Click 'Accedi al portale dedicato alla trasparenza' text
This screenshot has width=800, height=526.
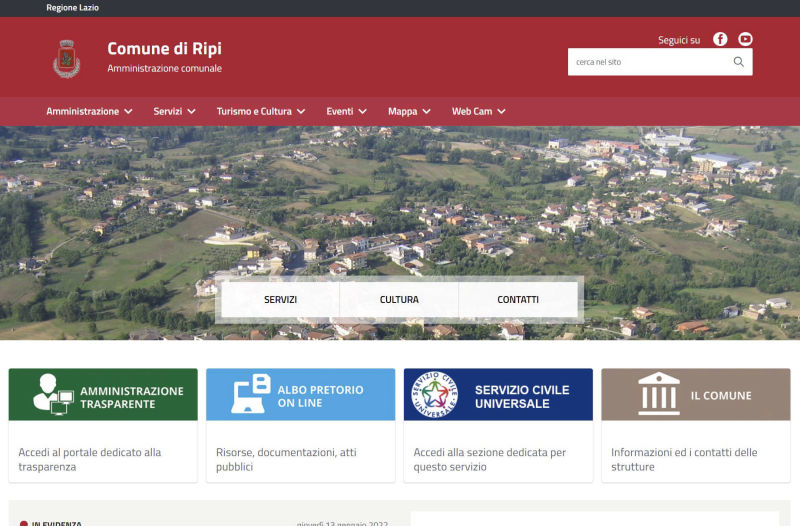pyautogui.click(x=90, y=459)
